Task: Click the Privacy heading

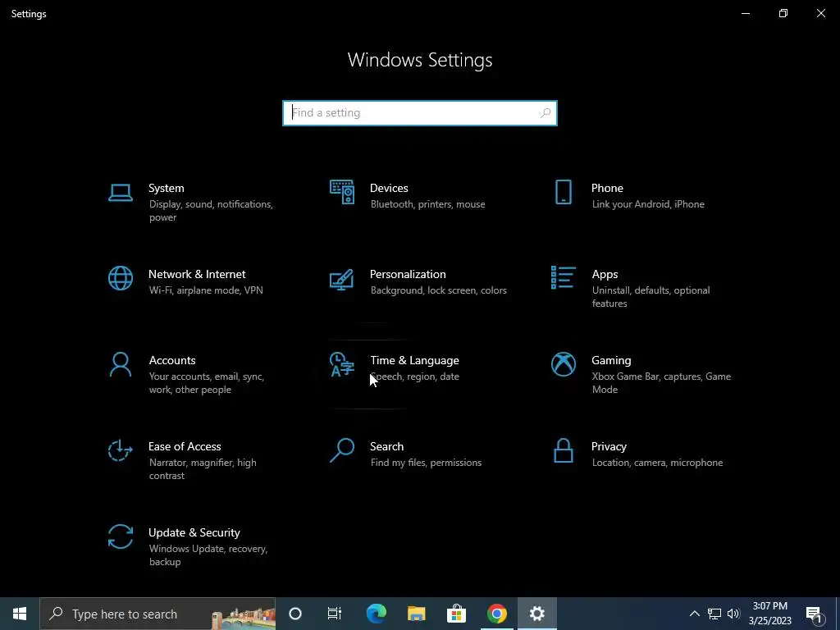Action: tap(609, 447)
